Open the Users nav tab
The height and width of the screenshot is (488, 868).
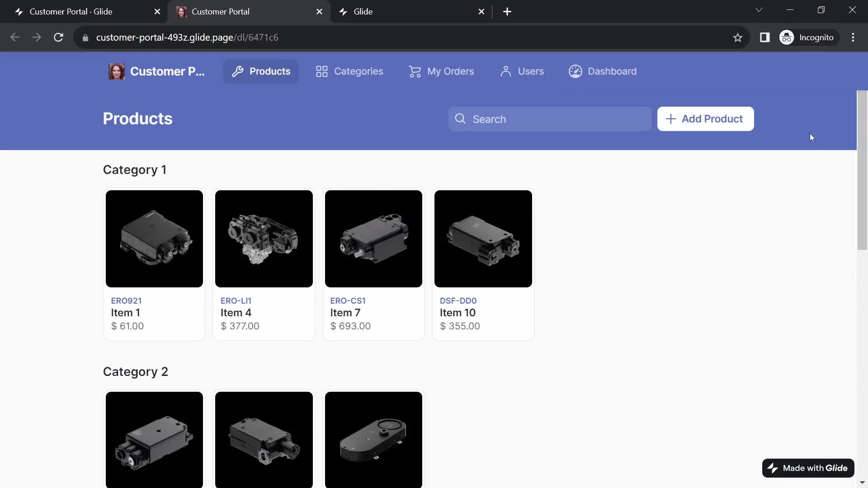pos(522,71)
